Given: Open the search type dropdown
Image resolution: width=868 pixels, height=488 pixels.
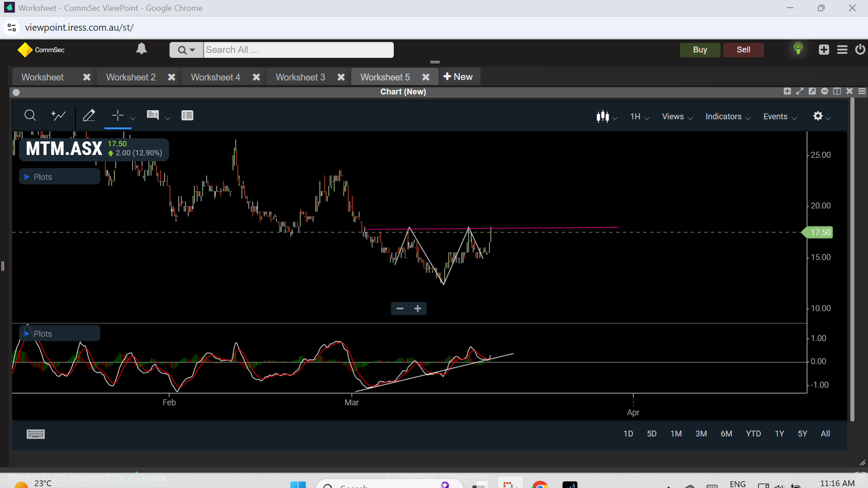Looking at the screenshot, I should tap(186, 50).
